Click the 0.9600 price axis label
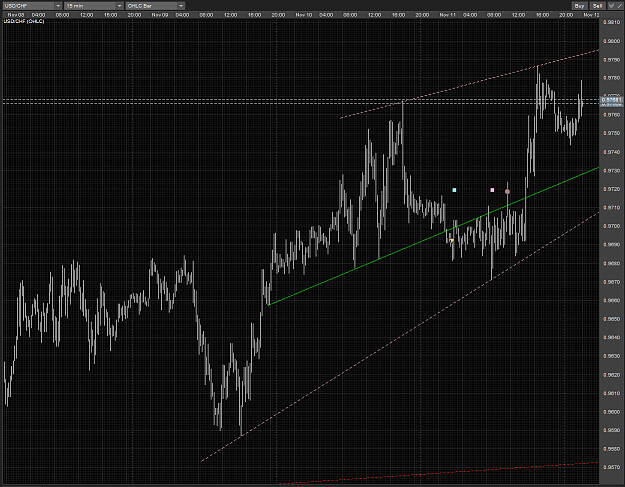Viewport: 625px width, 487px height. coord(611,412)
